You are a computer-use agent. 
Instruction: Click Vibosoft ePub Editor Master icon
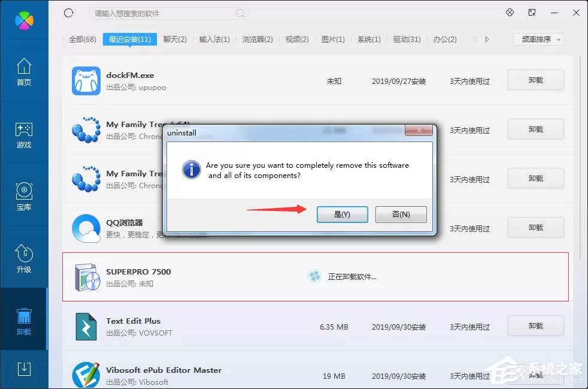tap(86, 375)
